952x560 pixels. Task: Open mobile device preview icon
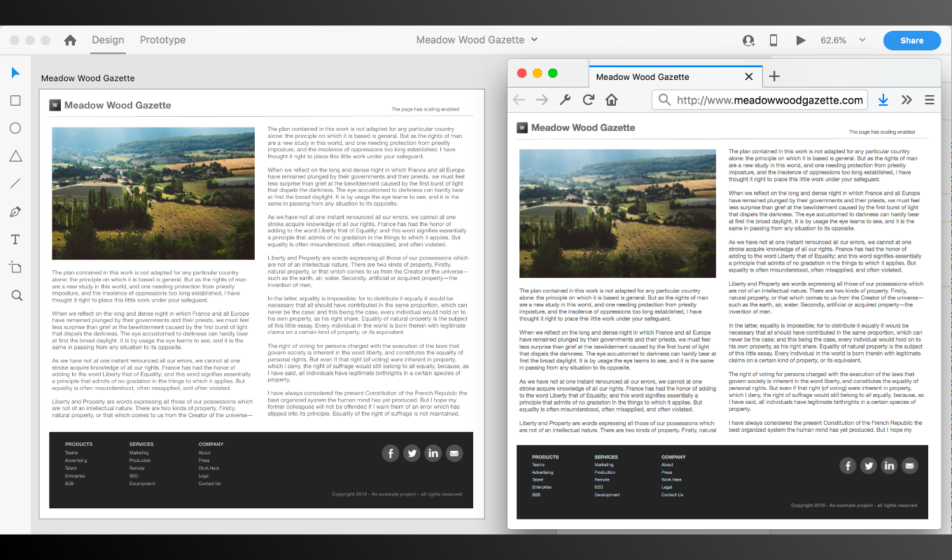point(773,41)
